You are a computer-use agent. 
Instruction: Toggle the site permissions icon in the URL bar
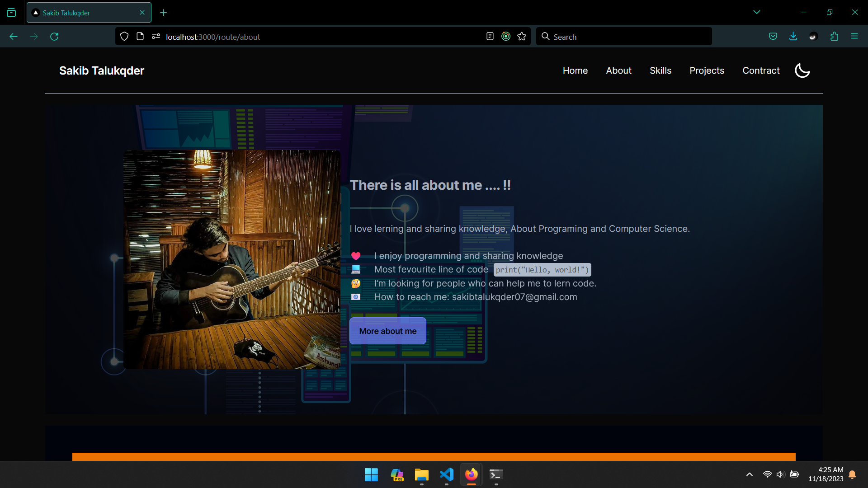156,37
